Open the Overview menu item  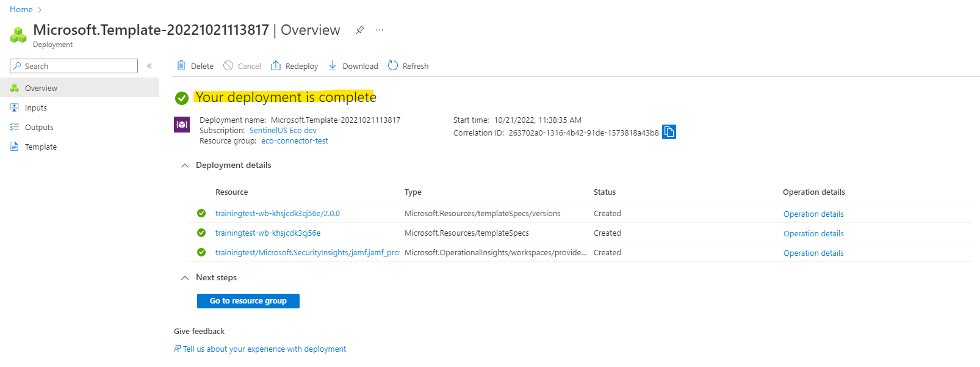[x=79, y=88]
